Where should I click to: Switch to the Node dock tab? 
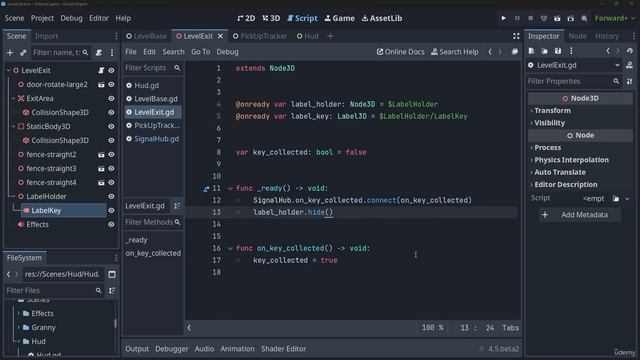click(x=577, y=36)
